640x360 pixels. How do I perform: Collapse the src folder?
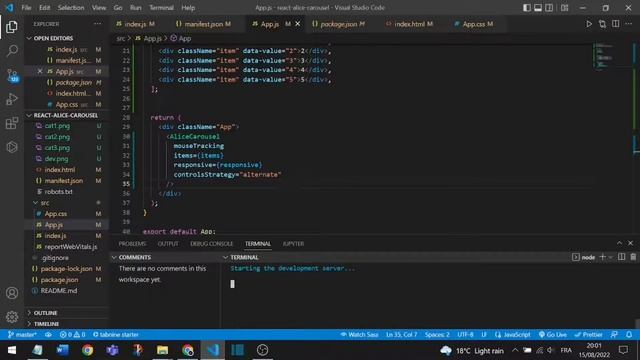click(45, 202)
